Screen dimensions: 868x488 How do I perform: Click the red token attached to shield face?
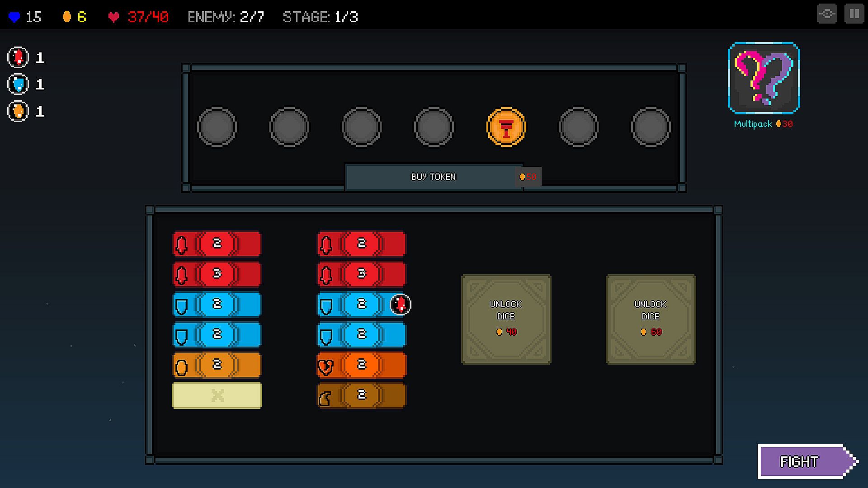401,304
